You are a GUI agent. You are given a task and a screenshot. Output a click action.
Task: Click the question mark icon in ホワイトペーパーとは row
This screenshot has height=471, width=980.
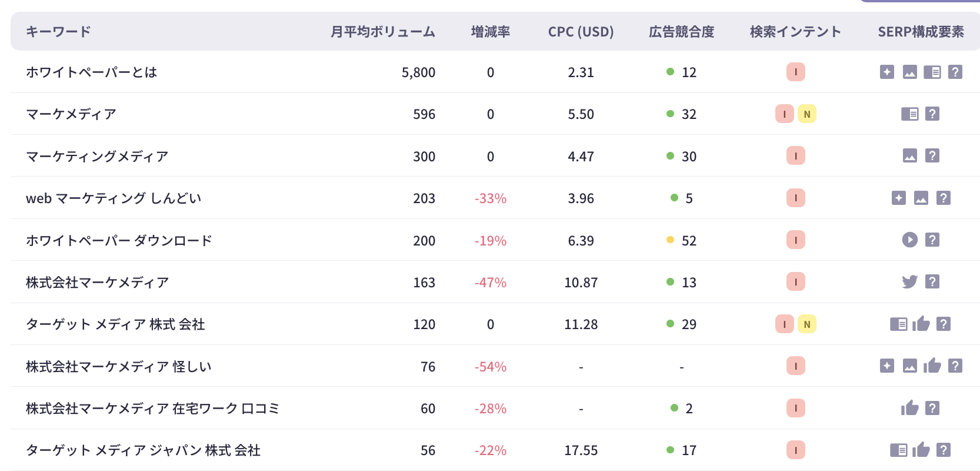pyautogui.click(x=955, y=72)
